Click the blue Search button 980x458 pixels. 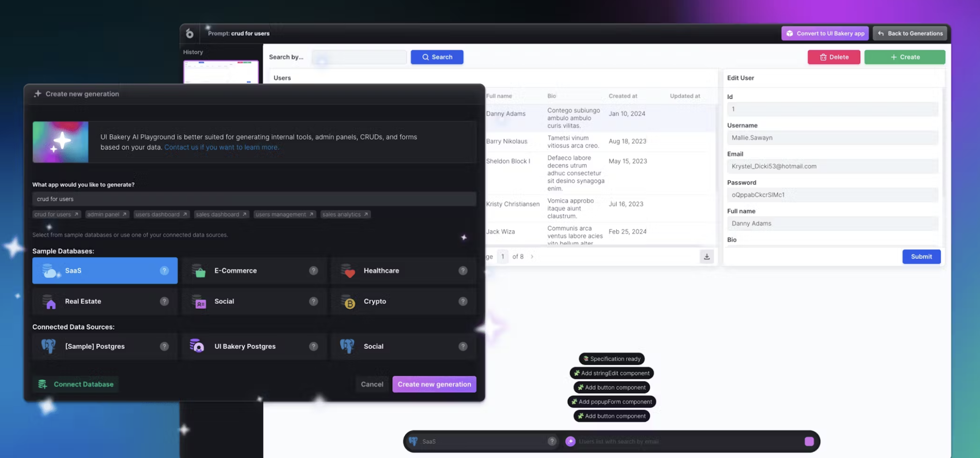coord(437,57)
